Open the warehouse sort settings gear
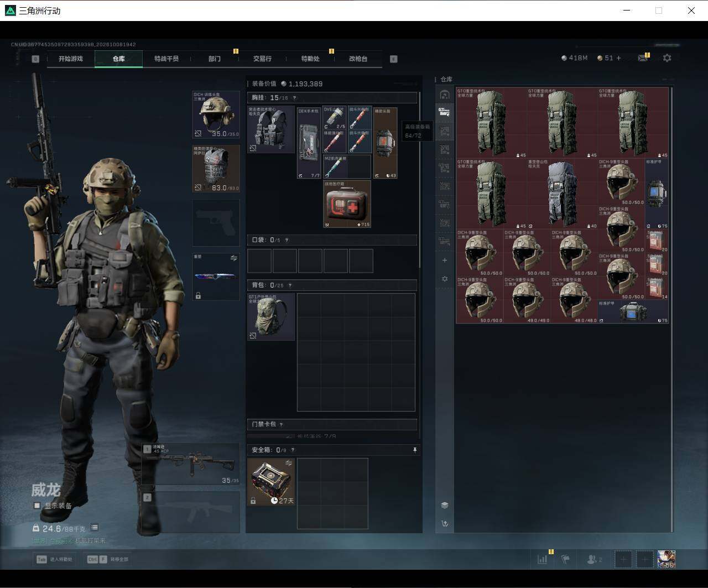The height and width of the screenshot is (588, 708). click(x=445, y=279)
